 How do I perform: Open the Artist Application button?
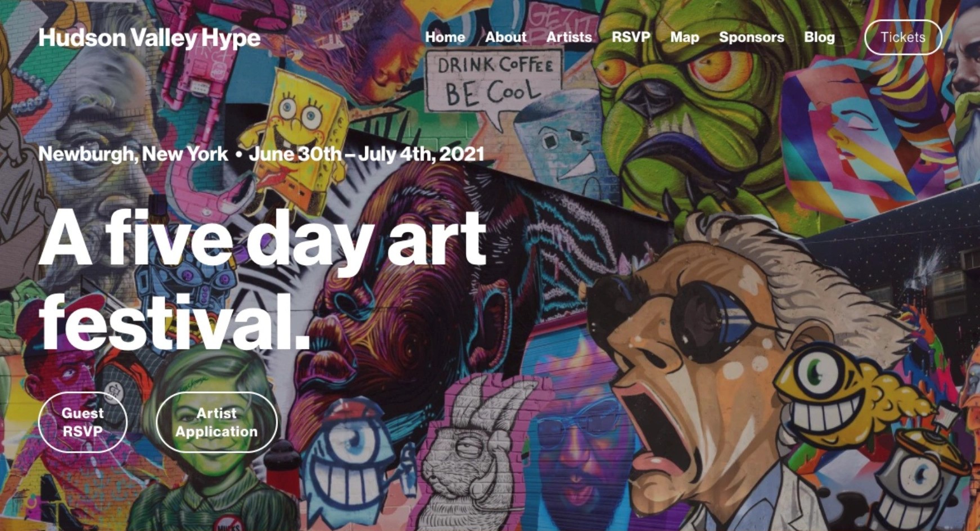217,422
